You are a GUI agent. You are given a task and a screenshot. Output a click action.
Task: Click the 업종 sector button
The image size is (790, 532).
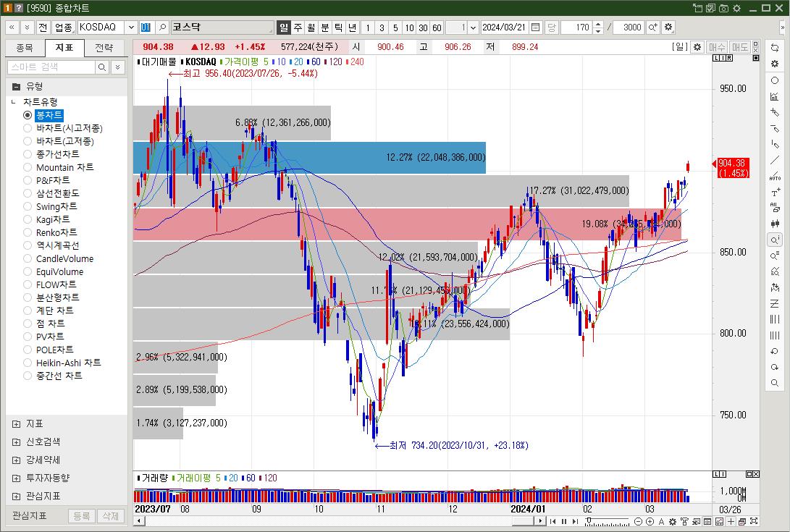(64, 28)
